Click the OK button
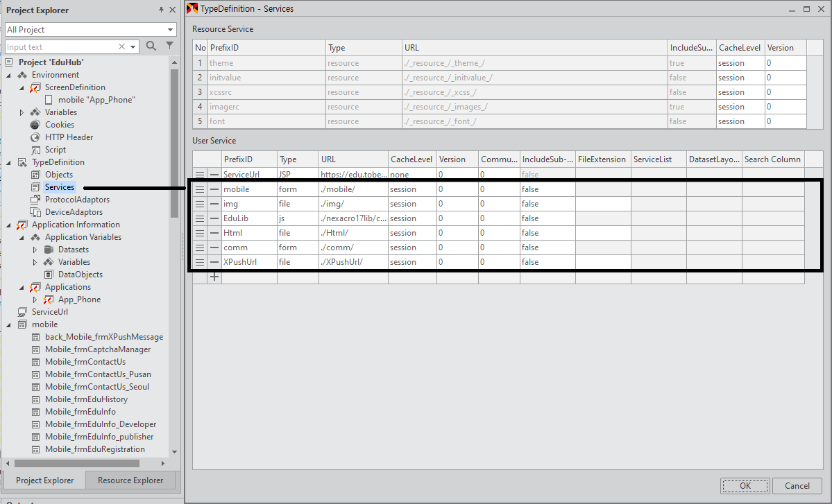The image size is (832, 504). click(745, 486)
